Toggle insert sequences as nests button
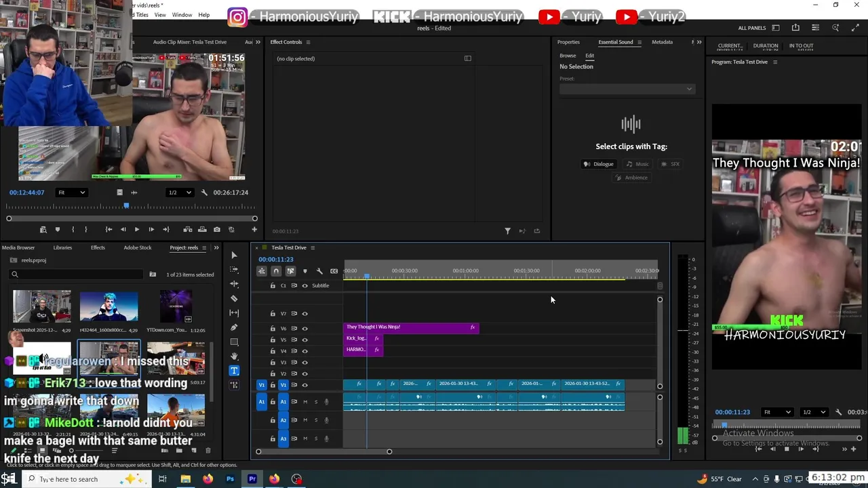Image resolution: width=868 pixels, height=488 pixels. 261,271
